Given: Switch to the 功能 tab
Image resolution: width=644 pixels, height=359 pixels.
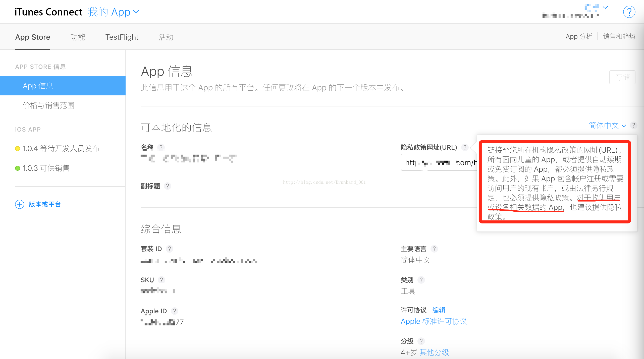Looking at the screenshot, I should click(78, 37).
